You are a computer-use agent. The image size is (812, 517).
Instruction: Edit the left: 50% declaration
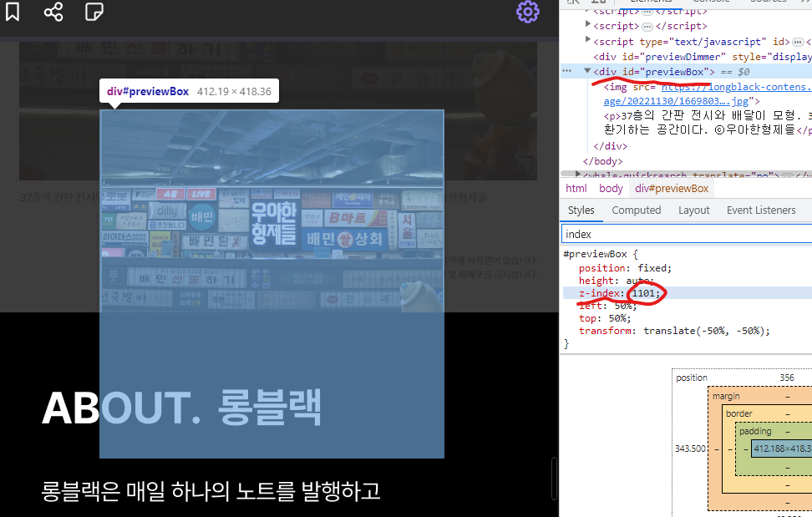coord(607,306)
